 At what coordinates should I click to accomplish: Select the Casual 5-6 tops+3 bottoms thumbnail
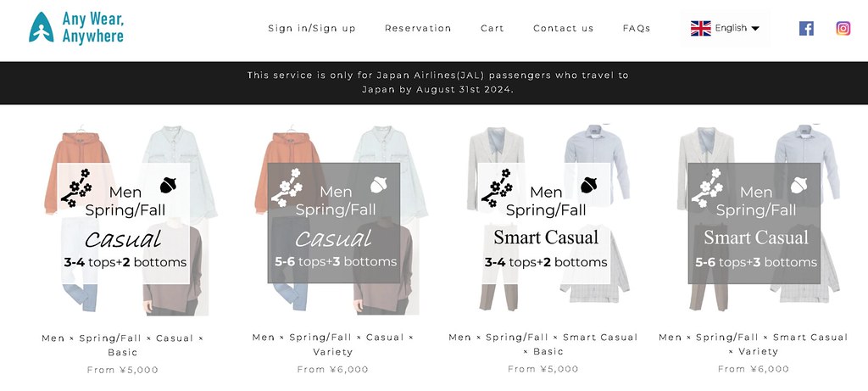333,221
